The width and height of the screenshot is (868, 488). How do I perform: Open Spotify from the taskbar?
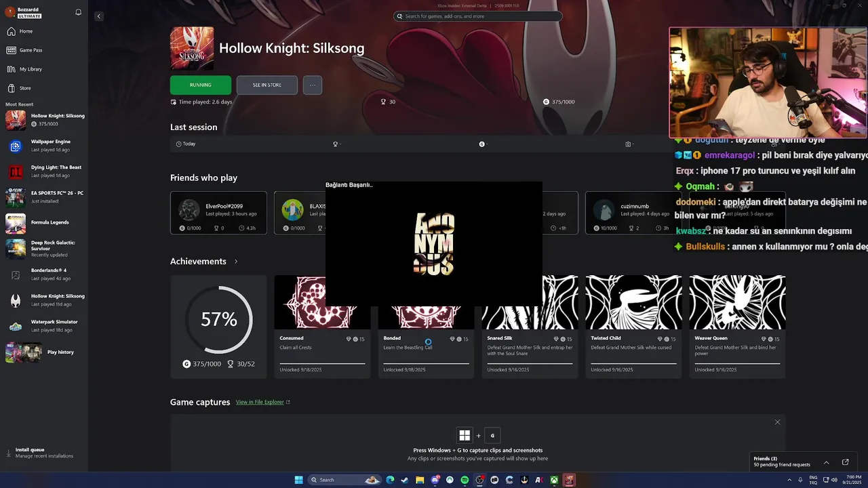465,480
